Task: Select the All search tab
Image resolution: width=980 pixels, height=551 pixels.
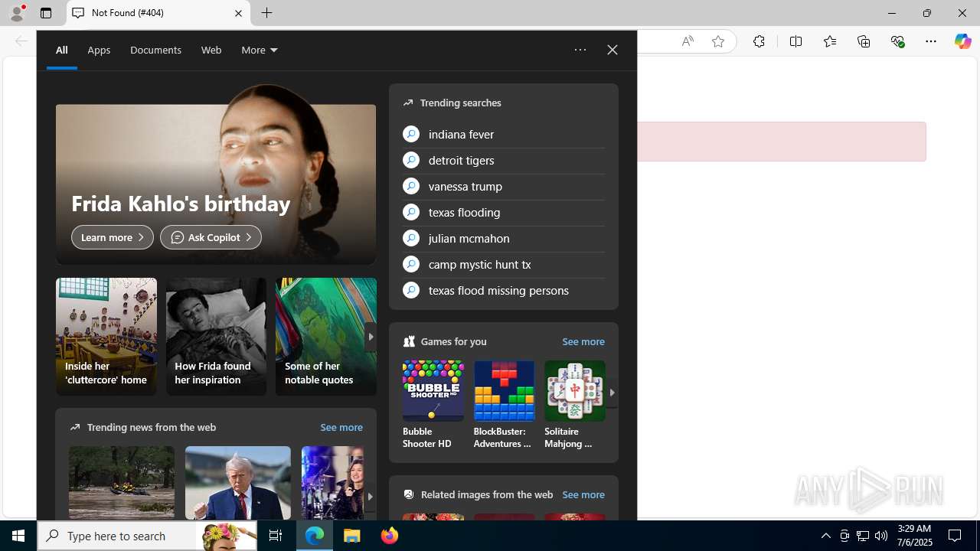Action: point(61,50)
